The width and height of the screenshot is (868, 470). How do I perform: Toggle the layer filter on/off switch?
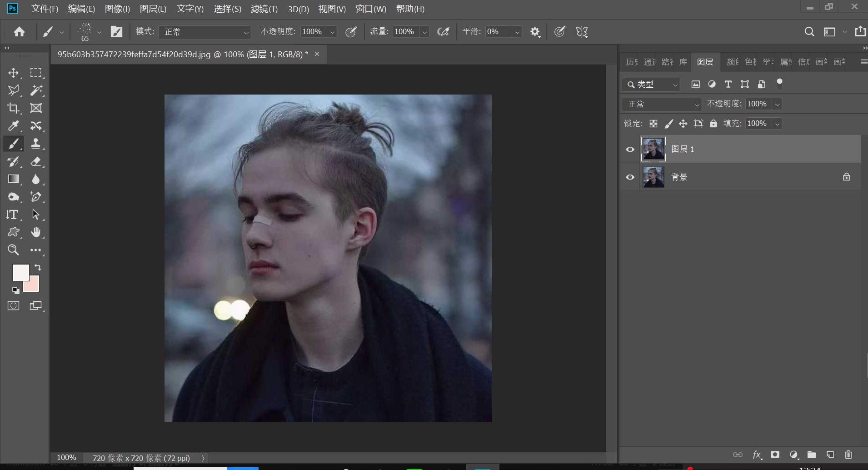(x=779, y=84)
